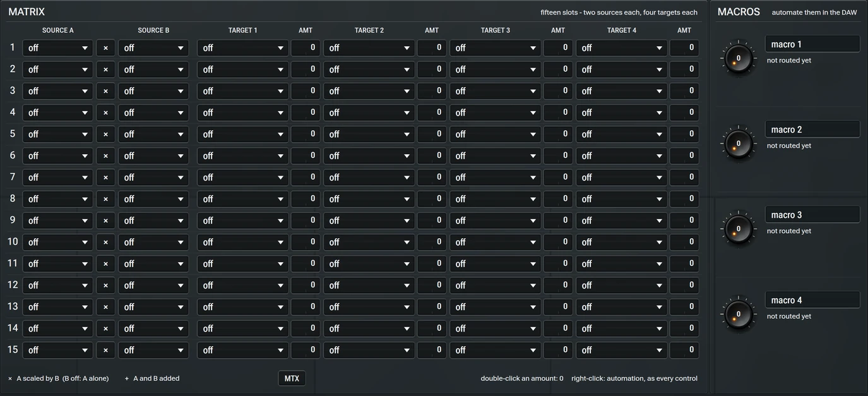Open Target 2 dropdown in slot 14
The height and width of the screenshot is (396, 868).
pos(369,328)
